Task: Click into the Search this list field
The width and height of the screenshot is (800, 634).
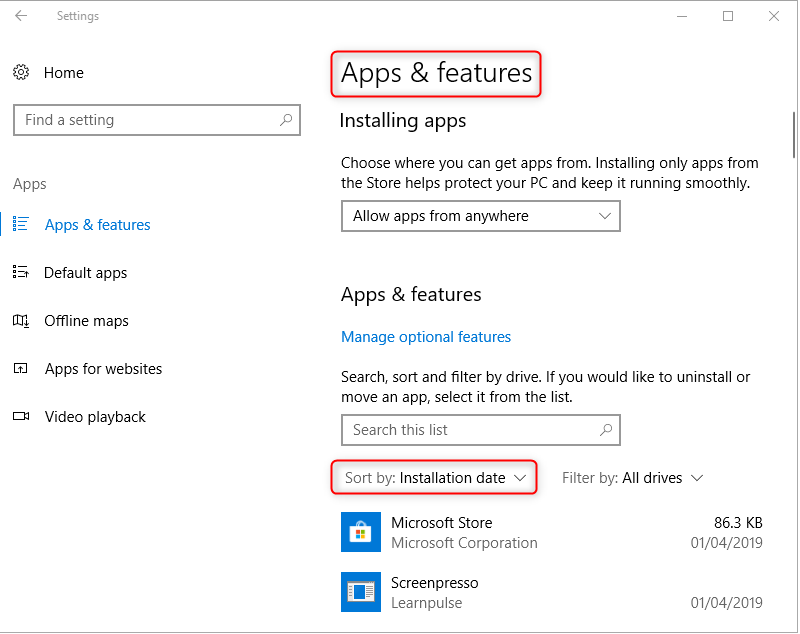Action: pos(470,430)
